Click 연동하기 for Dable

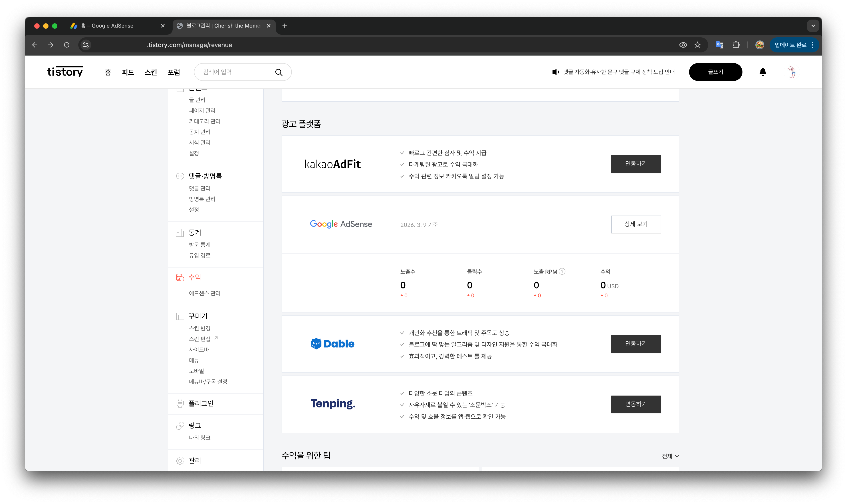pyautogui.click(x=636, y=344)
